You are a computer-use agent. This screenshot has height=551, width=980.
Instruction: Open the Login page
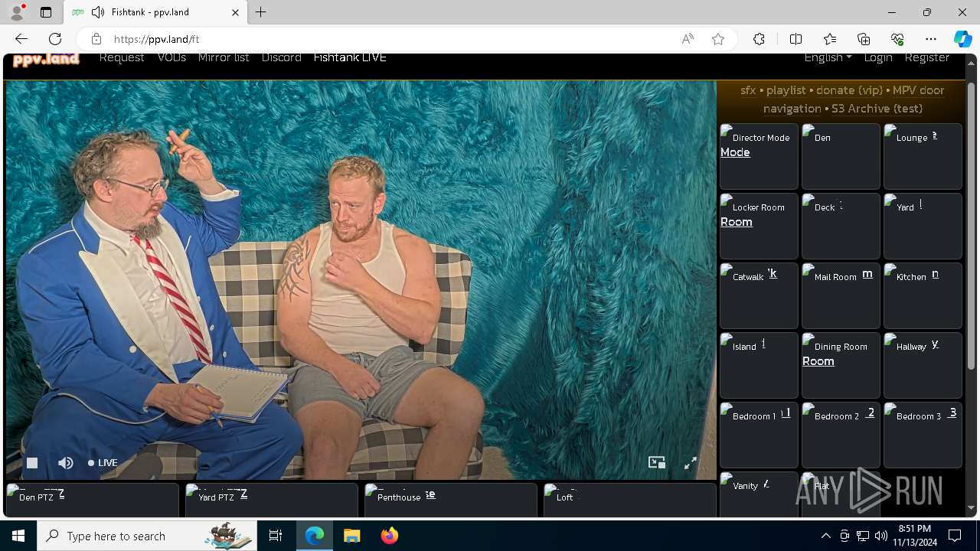click(x=878, y=57)
